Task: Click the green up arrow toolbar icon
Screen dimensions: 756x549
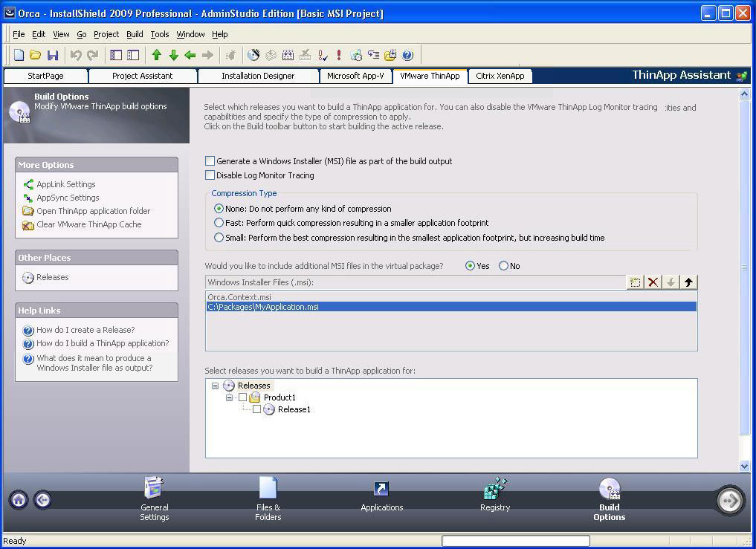Action: pyautogui.click(x=156, y=55)
